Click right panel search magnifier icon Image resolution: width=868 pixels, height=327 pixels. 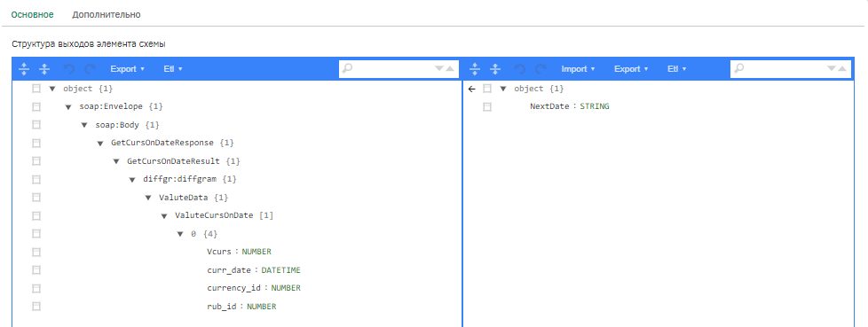[x=739, y=68]
